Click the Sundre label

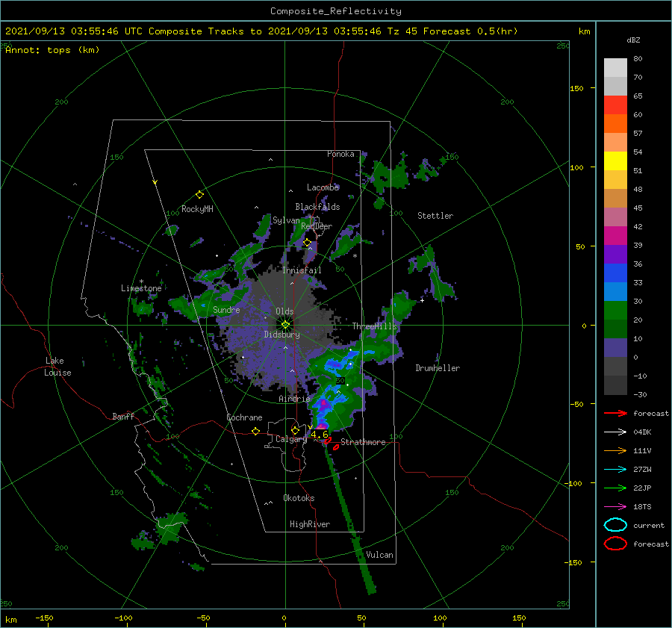click(x=226, y=309)
